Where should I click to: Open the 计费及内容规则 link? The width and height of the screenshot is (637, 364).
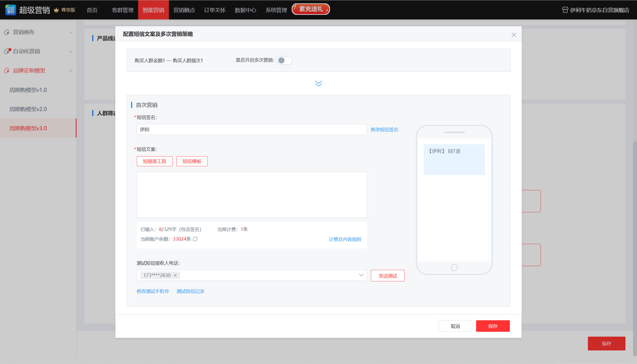345,239
